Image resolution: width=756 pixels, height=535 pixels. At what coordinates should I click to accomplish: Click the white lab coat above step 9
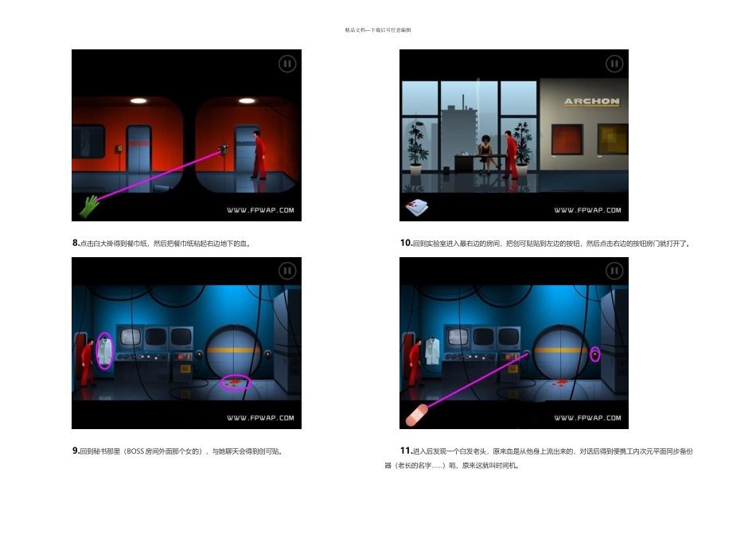click(x=105, y=351)
